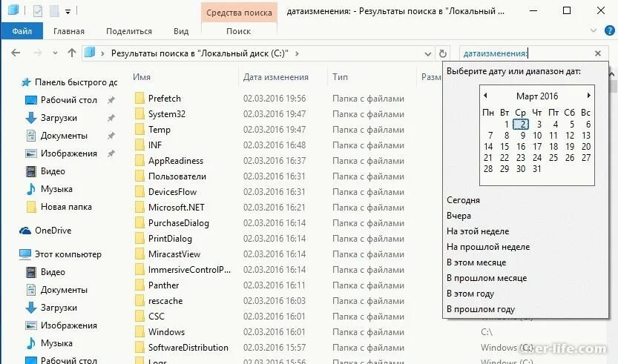Sort by the Имя column header
Screen dimensions: 618x364
[x=142, y=77]
